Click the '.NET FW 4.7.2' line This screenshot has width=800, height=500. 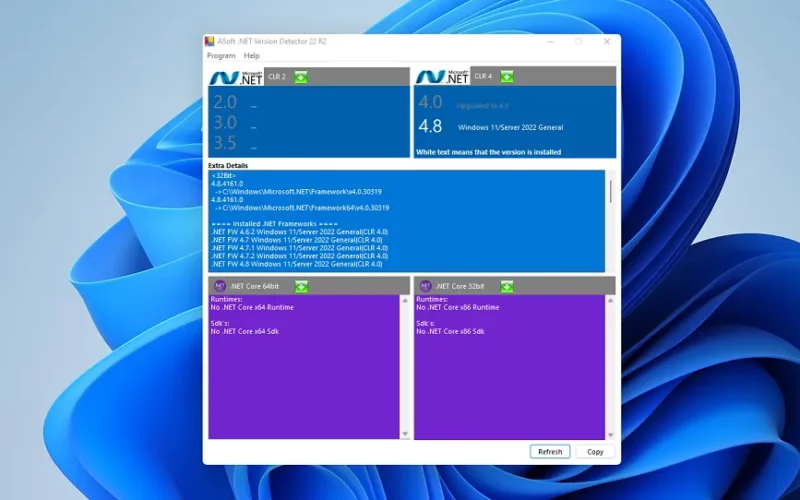pyautogui.click(x=299, y=256)
